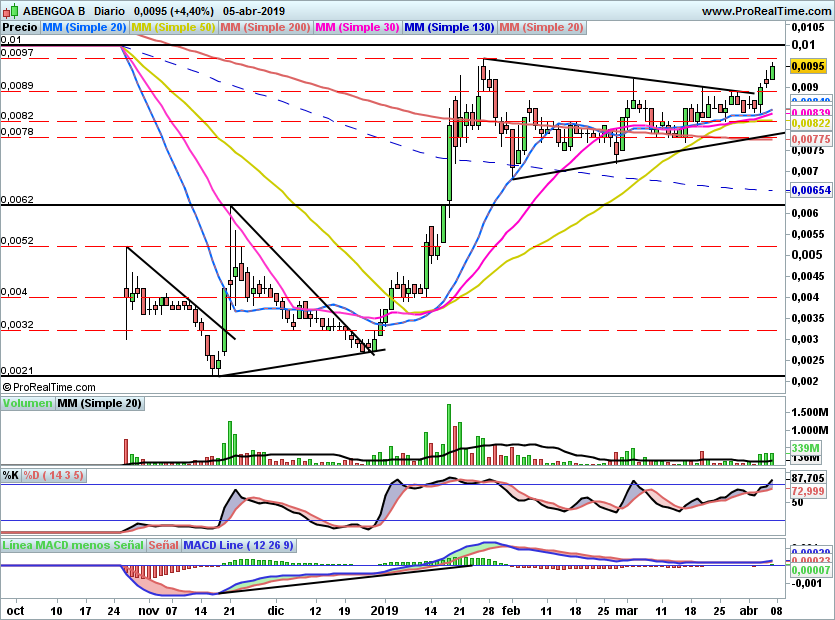Click the %K stochastic label
This screenshot has height=620, width=835.
(11, 475)
